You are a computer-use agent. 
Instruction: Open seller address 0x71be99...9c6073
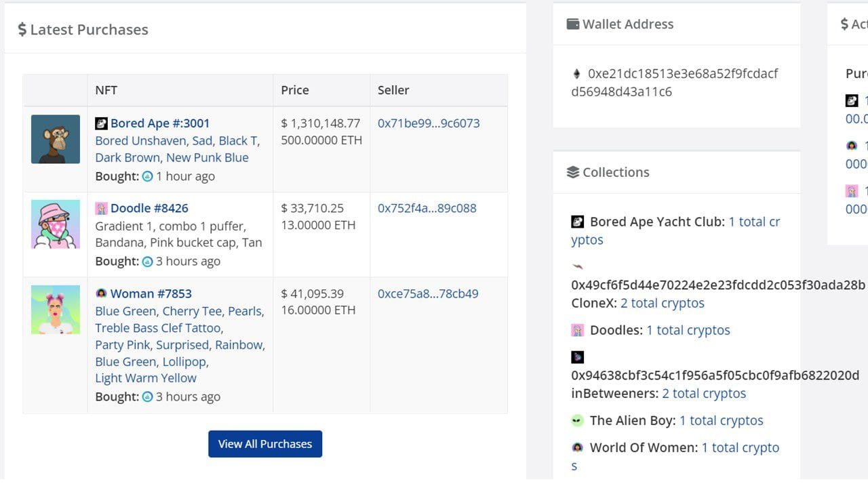point(429,123)
